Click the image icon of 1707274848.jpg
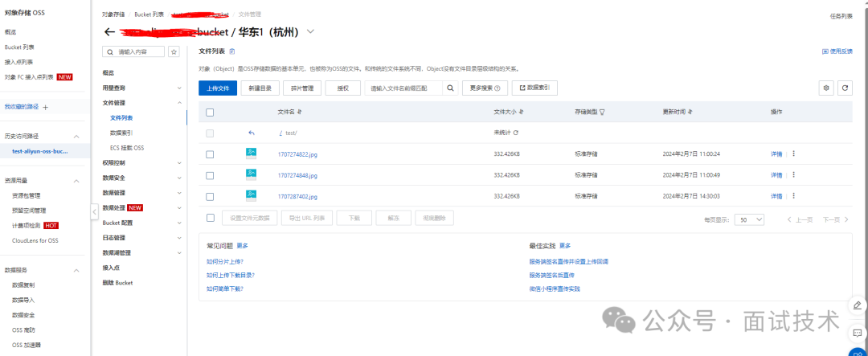 [x=251, y=175]
